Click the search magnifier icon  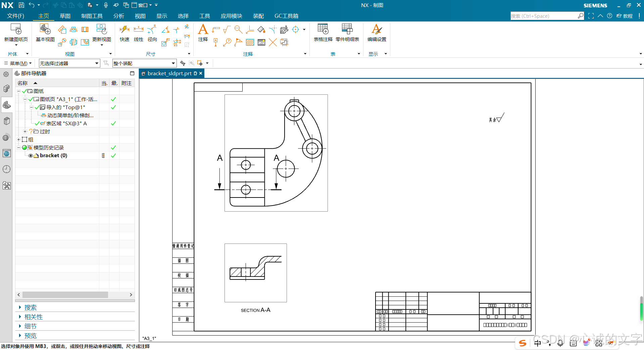(581, 16)
